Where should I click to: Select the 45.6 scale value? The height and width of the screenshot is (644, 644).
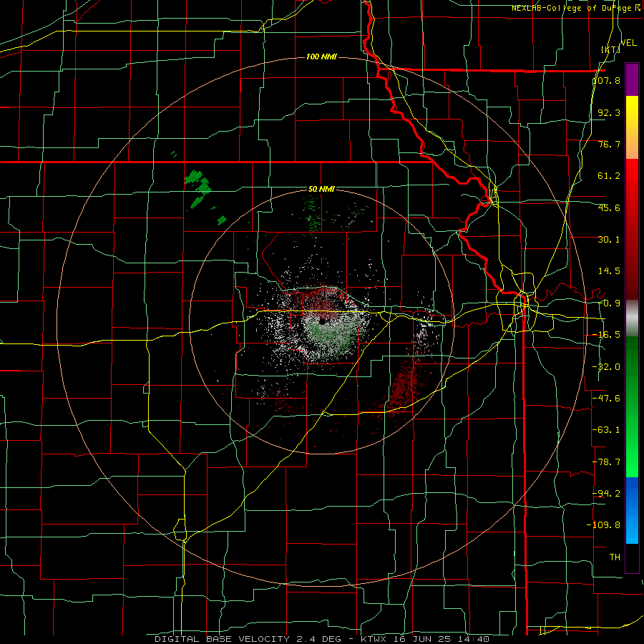(x=609, y=208)
